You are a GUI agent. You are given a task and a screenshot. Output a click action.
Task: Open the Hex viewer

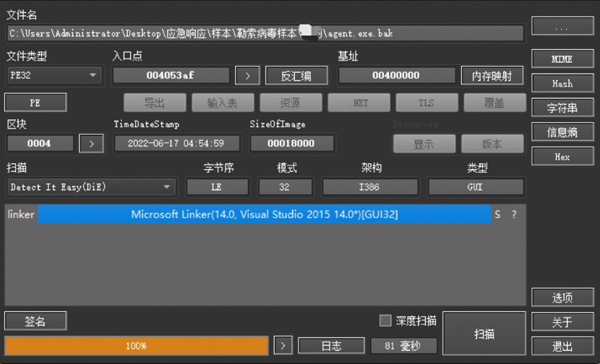pyautogui.click(x=562, y=157)
